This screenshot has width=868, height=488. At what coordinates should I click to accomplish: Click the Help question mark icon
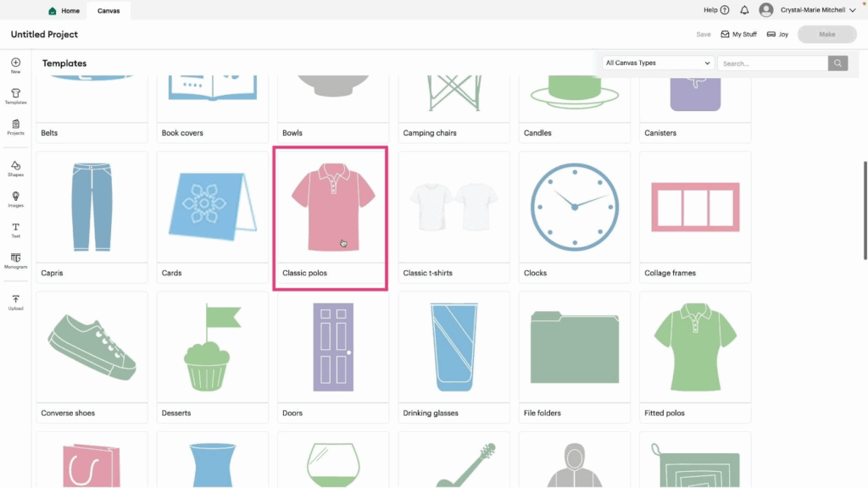725,10
